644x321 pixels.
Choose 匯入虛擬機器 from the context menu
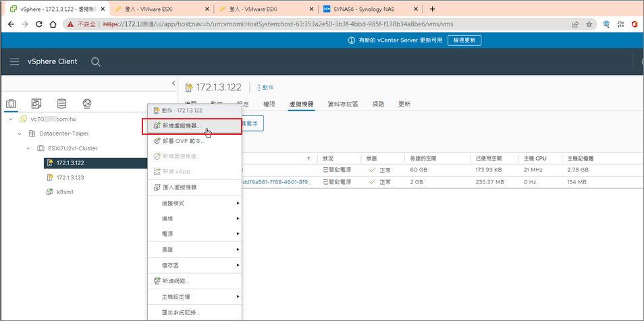tap(194, 187)
